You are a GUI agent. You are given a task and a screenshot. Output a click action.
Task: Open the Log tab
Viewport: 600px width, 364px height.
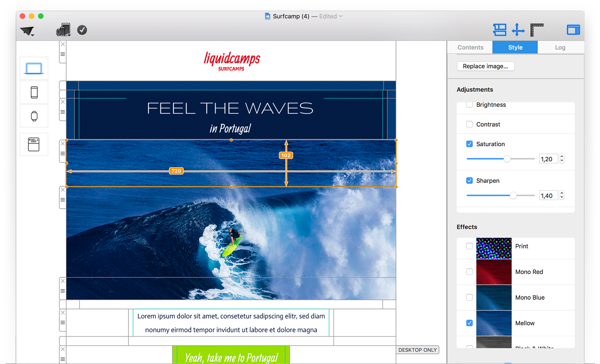[560, 47]
